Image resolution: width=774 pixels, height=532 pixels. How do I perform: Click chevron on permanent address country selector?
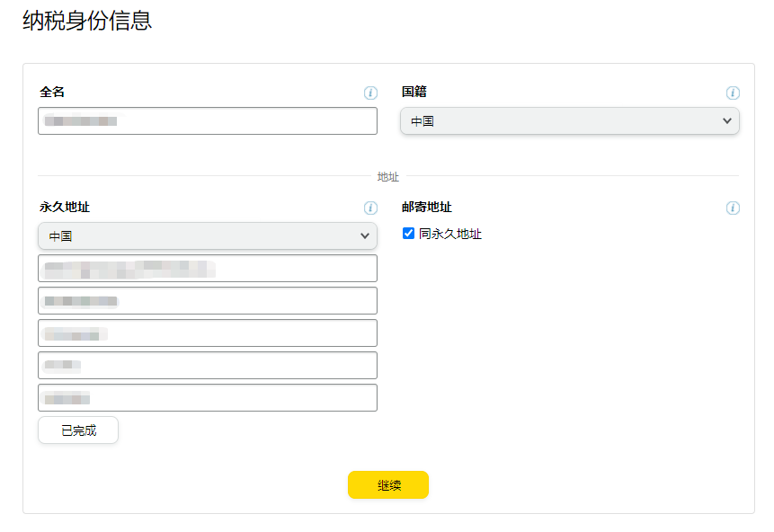point(366,235)
